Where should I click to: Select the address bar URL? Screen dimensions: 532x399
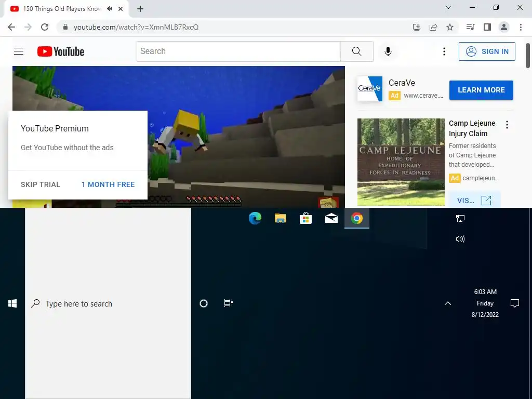pyautogui.click(x=136, y=27)
